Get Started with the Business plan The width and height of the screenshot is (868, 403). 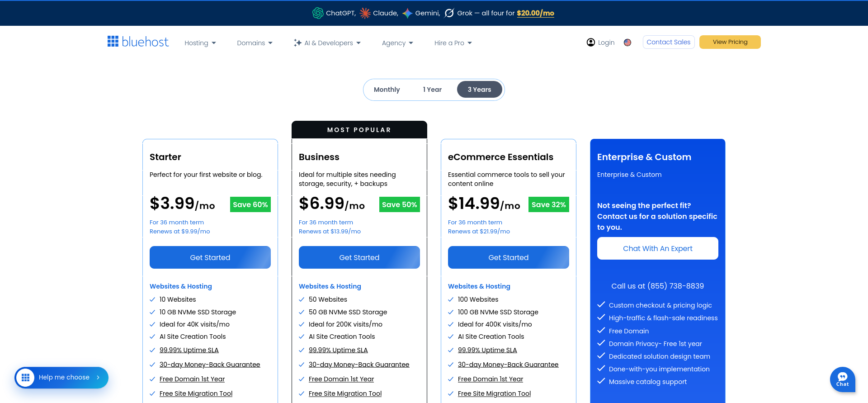pyautogui.click(x=359, y=257)
